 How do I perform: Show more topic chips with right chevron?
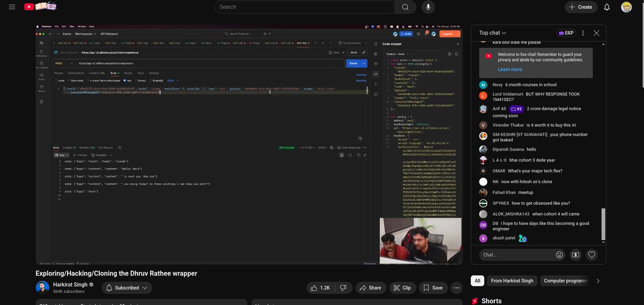(598, 281)
